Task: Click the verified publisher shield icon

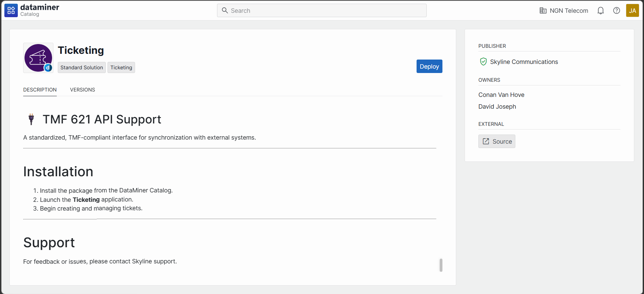Action: [483, 62]
